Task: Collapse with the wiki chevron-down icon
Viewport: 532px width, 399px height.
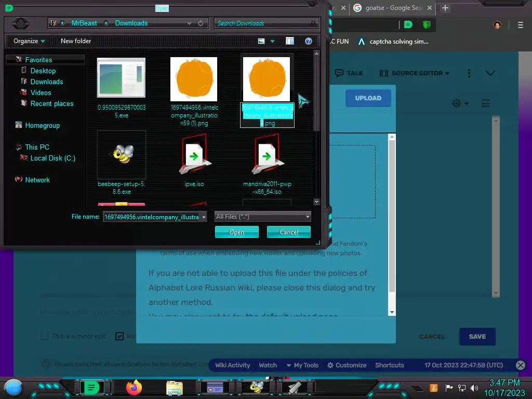Action: [x=490, y=73]
